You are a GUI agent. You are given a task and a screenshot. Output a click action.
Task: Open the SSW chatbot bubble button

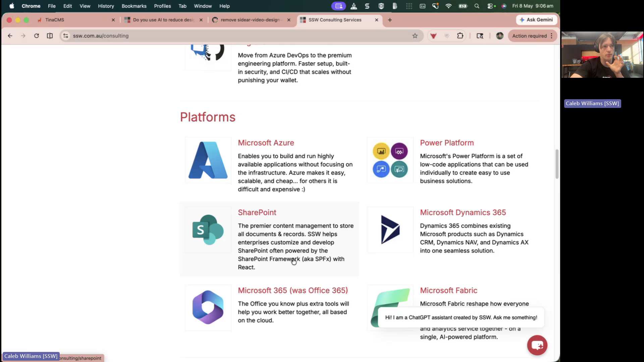point(537,345)
